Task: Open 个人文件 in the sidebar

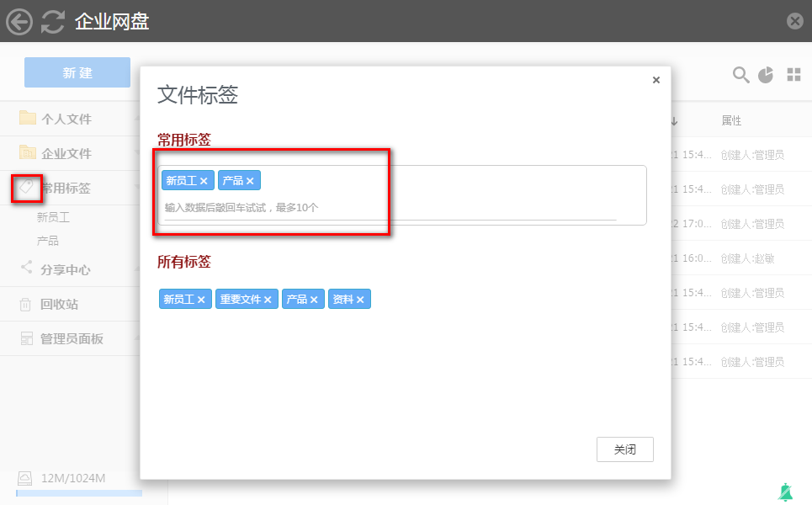Action: 66,120
